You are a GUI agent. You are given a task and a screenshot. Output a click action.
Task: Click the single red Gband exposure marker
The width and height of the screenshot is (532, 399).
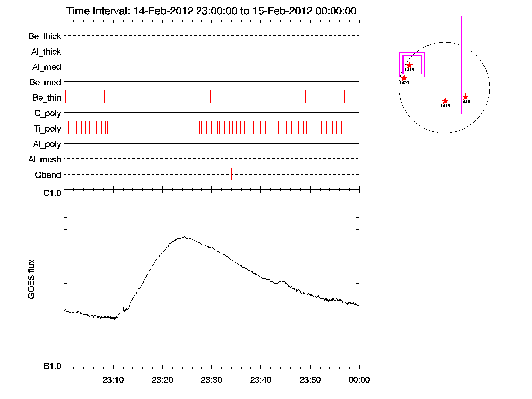click(231, 174)
